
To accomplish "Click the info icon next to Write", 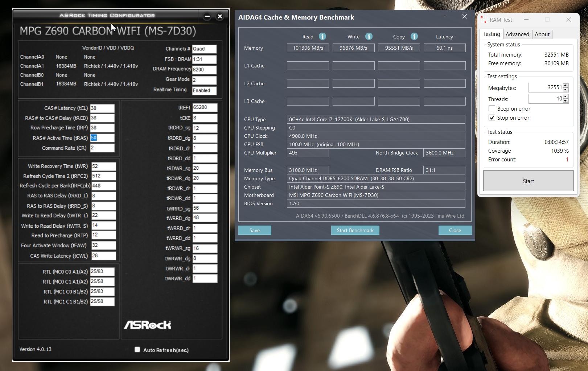I will pos(369,36).
